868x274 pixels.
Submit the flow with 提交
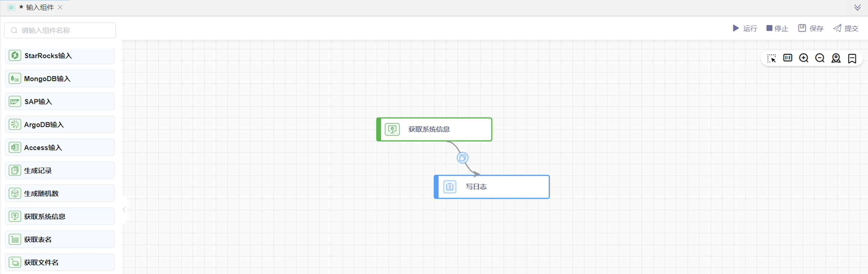click(846, 28)
